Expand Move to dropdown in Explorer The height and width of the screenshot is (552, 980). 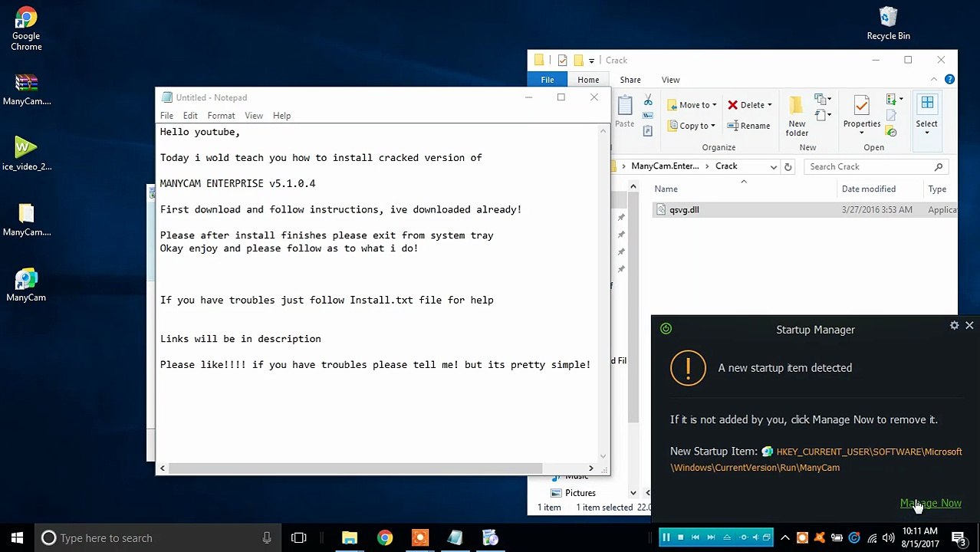[x=714, y=105]
